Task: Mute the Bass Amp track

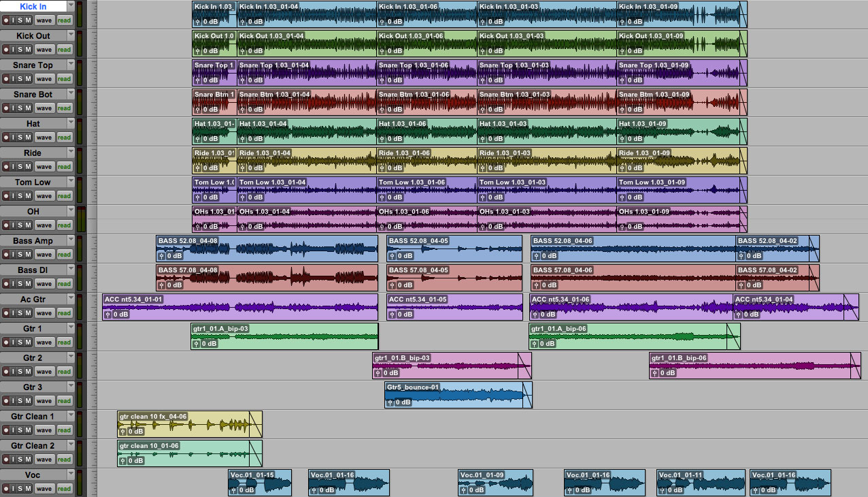Action: pos(28,254)
